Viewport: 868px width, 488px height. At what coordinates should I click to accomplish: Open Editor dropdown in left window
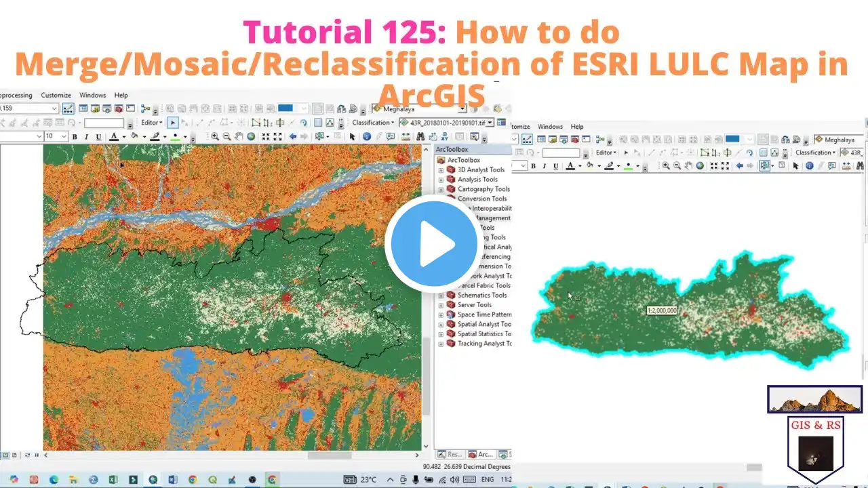pos(152,123)
